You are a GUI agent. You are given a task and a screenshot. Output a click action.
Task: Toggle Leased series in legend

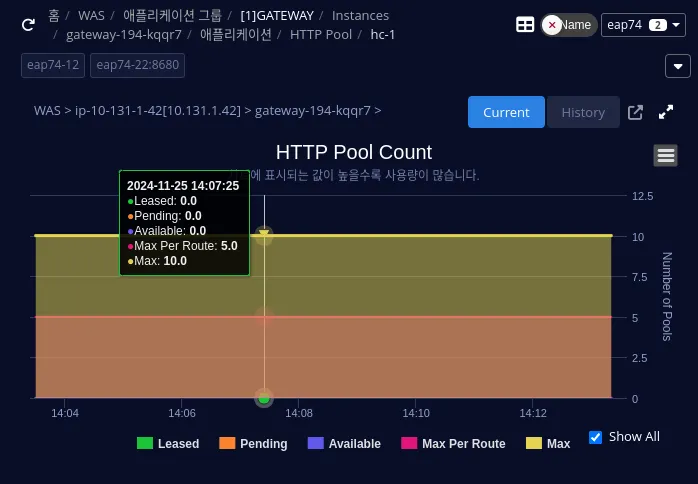tap(167, 444)
